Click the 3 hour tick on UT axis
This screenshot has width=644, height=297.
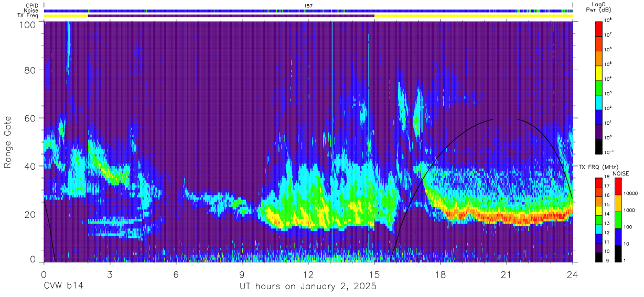click(x=110, y=274)
